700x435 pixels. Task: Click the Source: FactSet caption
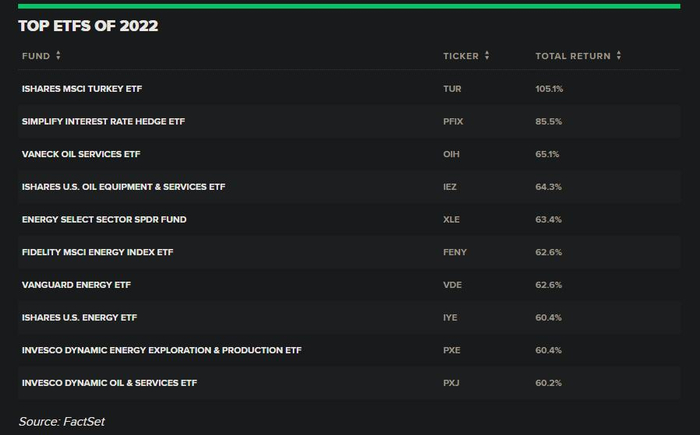pos(62,421)
